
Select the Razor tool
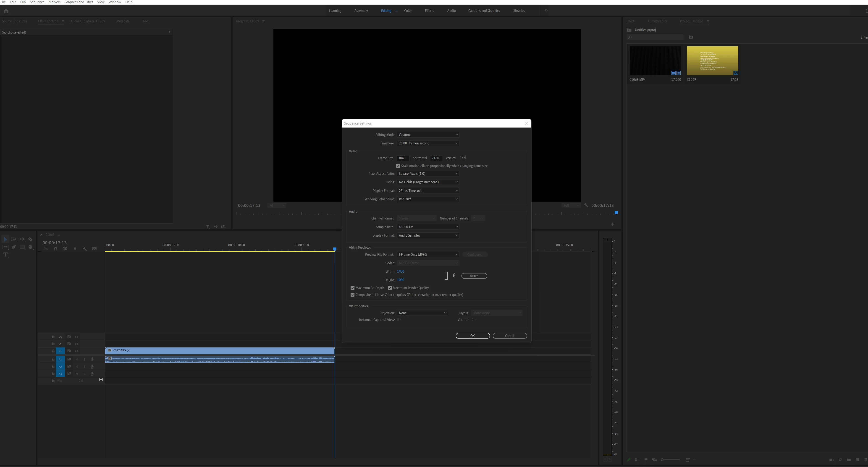click(30, 239)
